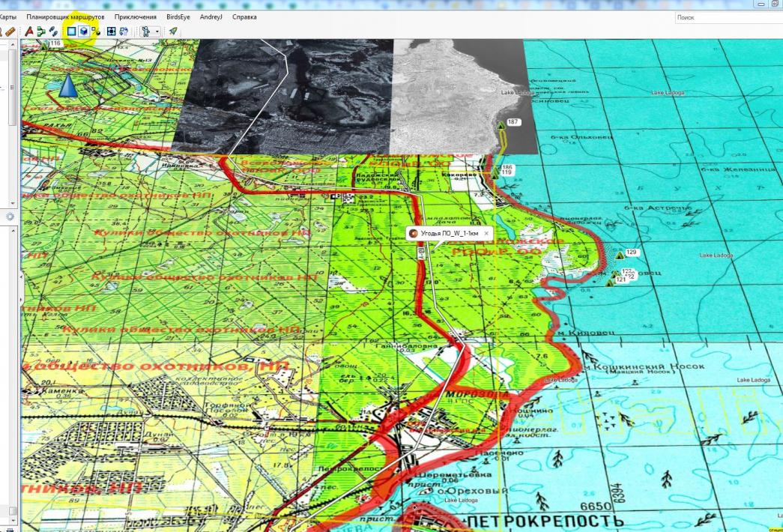
Task: Click the blue 3D position arrow
Action: tap(67, 85)
